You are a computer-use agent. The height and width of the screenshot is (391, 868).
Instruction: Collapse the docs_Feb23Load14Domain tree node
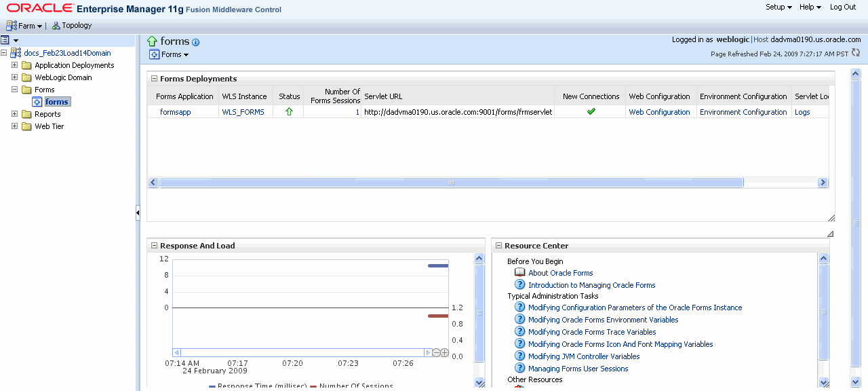(x=5, y=53)
